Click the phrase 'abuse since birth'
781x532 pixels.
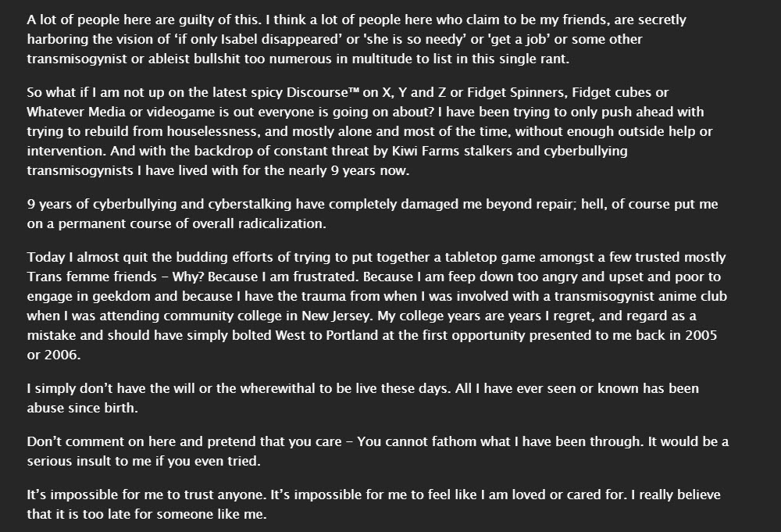pyautogui.click(x=81, y=408)
